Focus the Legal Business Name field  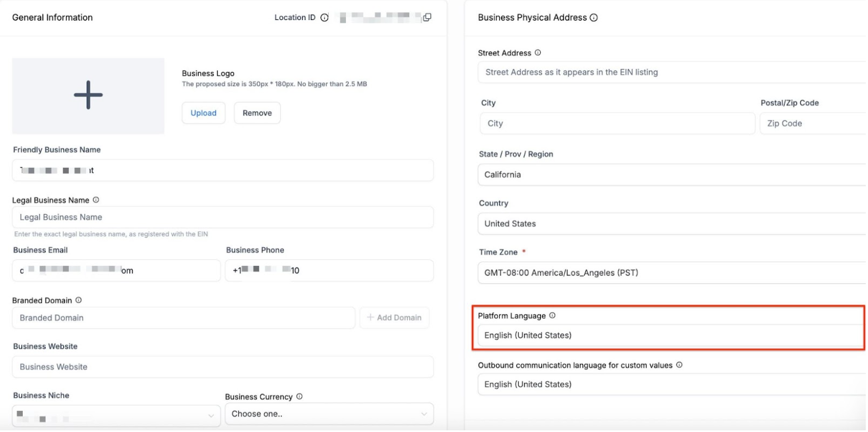click(x=222, y=217)
